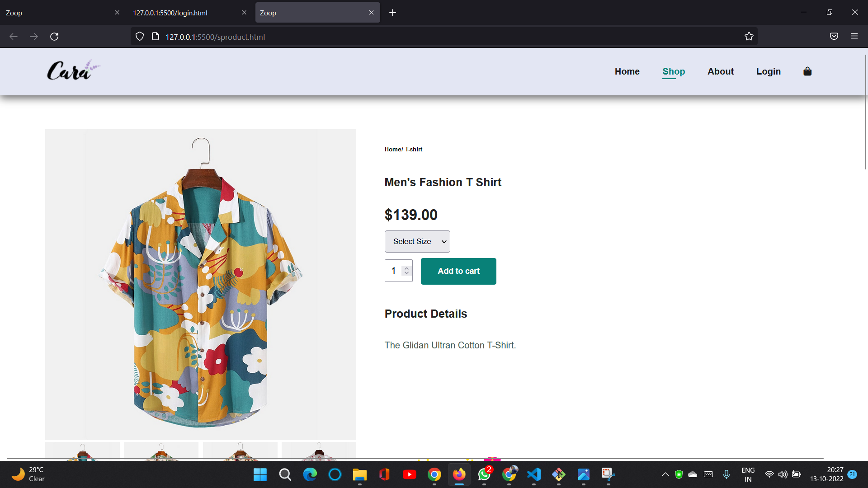Switch to the login.html tab
The image size is (868, 488).
[185, 13]
